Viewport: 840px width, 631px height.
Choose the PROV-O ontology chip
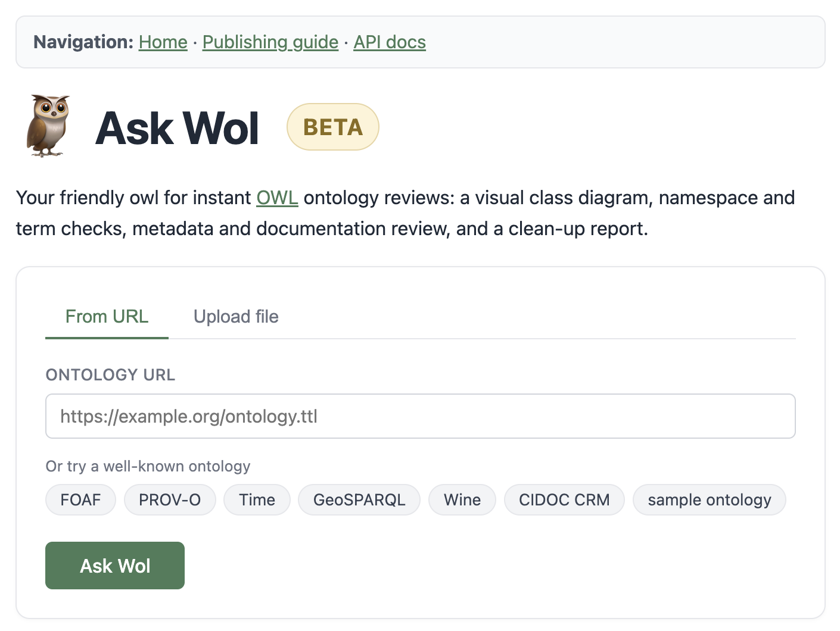pyautogui.click(x=170, y=499)
